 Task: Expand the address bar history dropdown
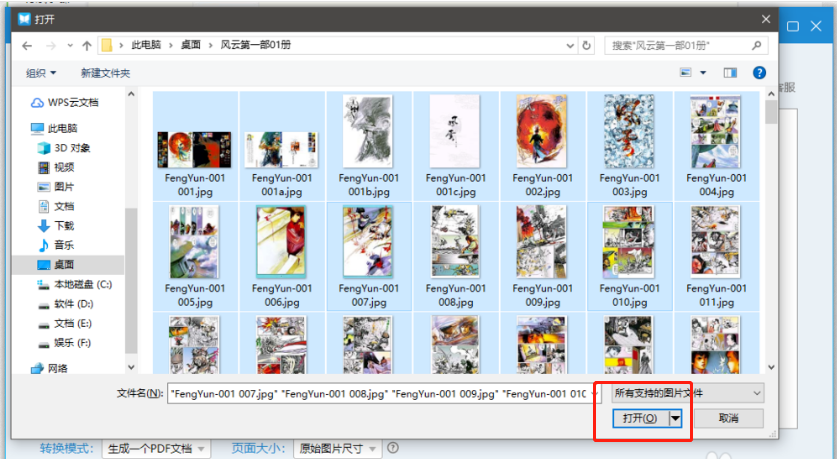(570, 45)
